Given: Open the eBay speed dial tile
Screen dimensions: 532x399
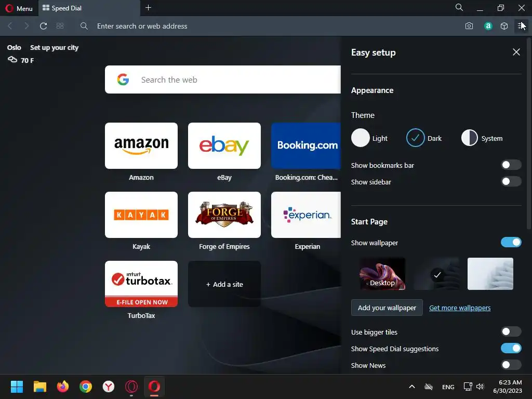Looking at the screenshot, I should click(224, 145).
